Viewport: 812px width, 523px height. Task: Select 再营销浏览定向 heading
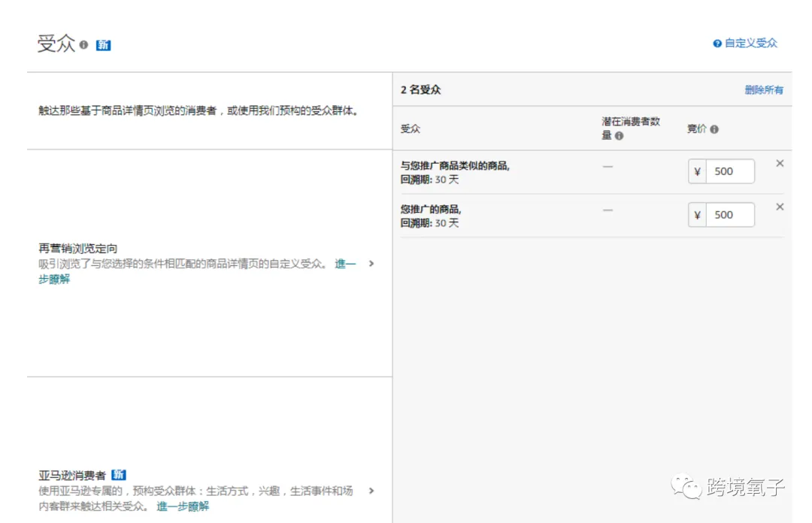coord(77,249)
